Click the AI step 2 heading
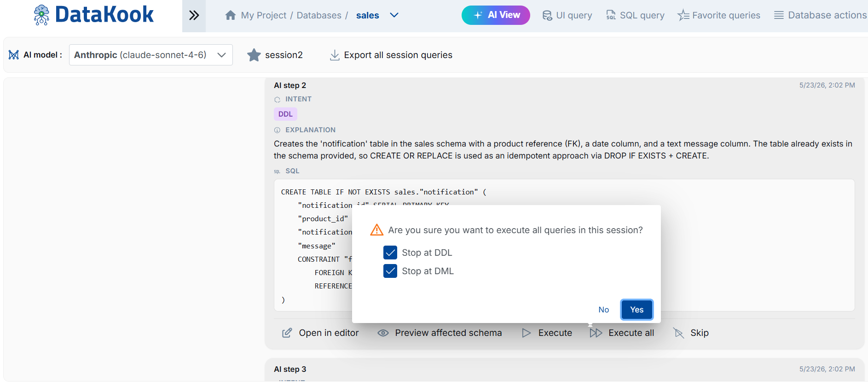868x382 pixels. [x=290, y=85]
